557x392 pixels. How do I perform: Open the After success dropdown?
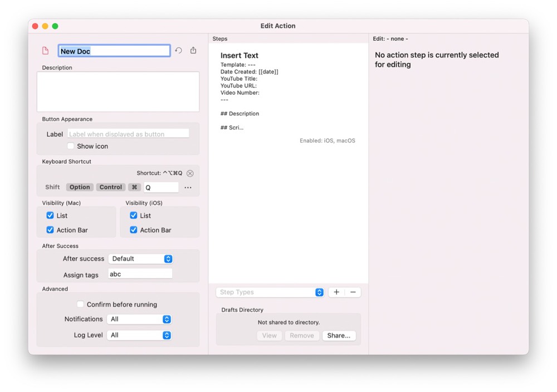coord(141,259)
